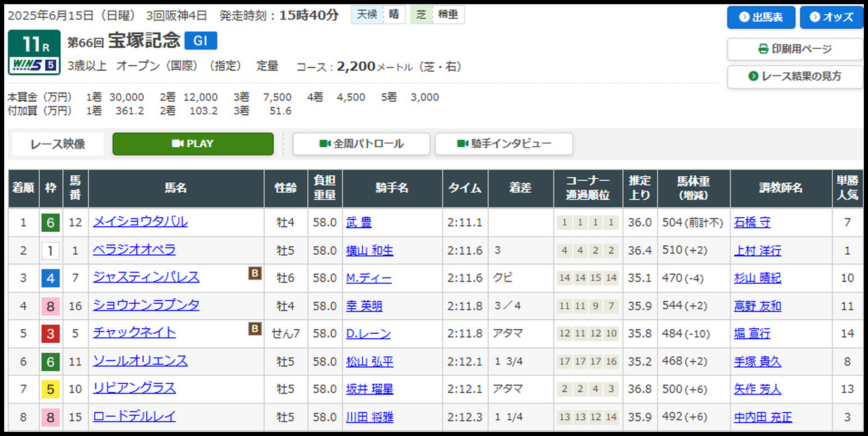The image size is (868, 436).
Task: Open 騎手インタビュー video
Action: click(x=504, y=144)
